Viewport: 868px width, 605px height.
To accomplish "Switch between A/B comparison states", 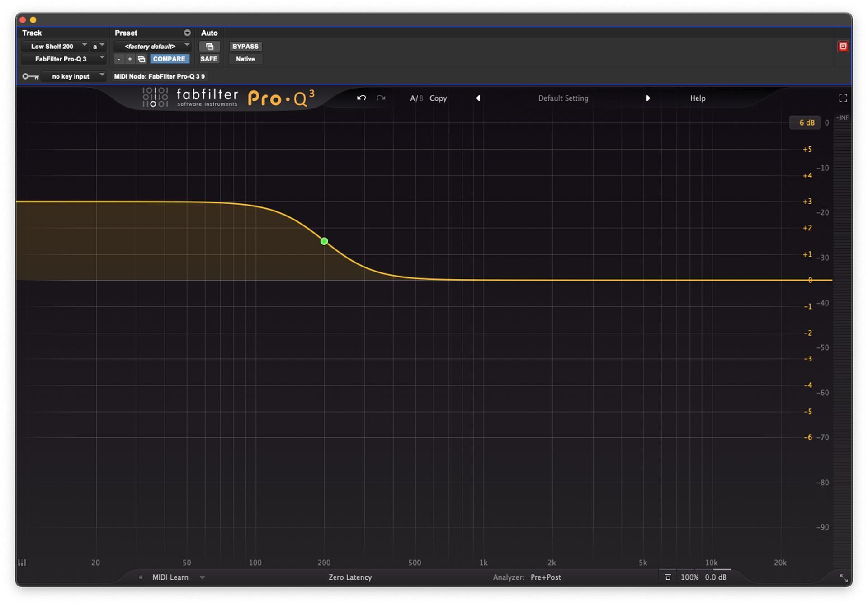I will click(416, 98).
